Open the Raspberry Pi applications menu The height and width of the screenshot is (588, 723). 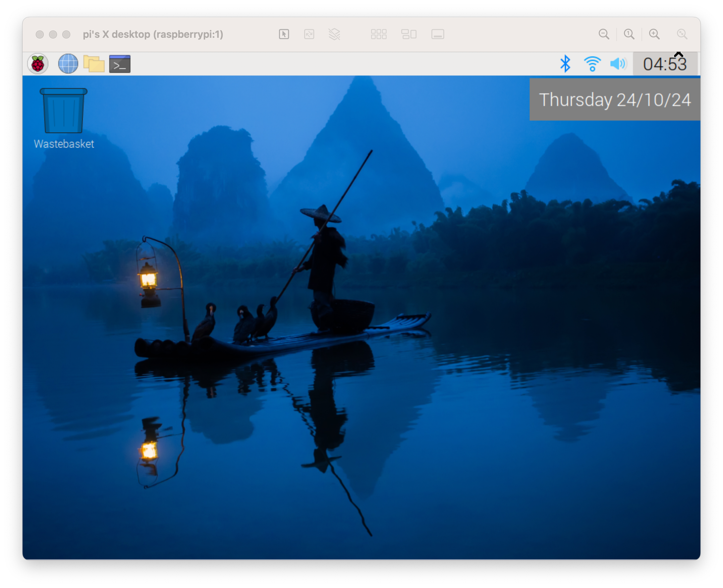click(x=37, y=64)
